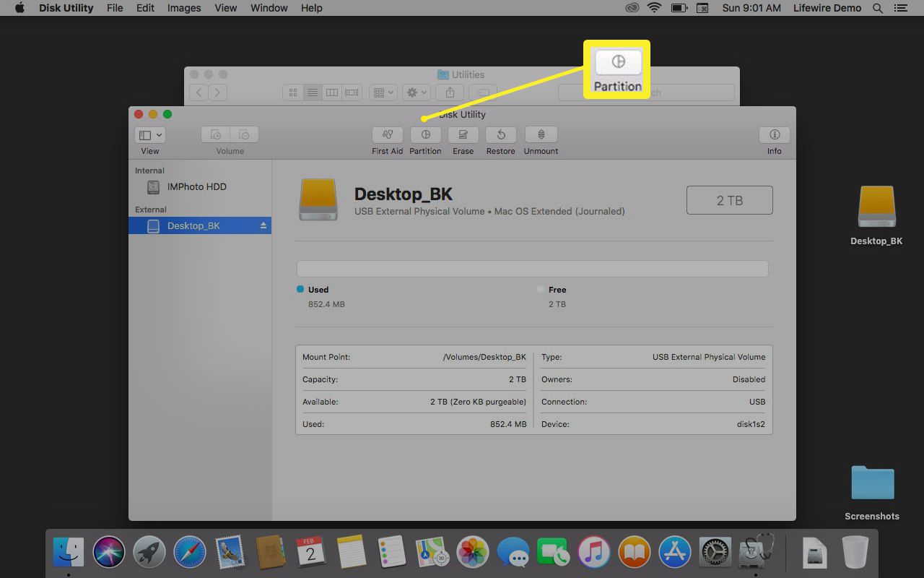Open Finder from the Dock
Viewport: 924px width, 578px height.
click(69, 553)
